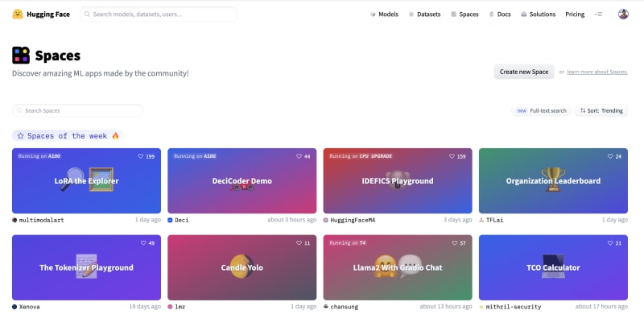The width and height of the screenshot is (644, 331).
Task: Like the Organization Leaderboard heart icon
Action: pyautogui.click(x=610, y=156)
